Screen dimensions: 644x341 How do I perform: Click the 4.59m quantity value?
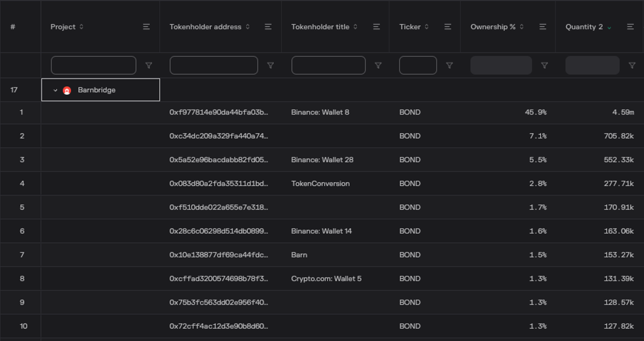623,112
